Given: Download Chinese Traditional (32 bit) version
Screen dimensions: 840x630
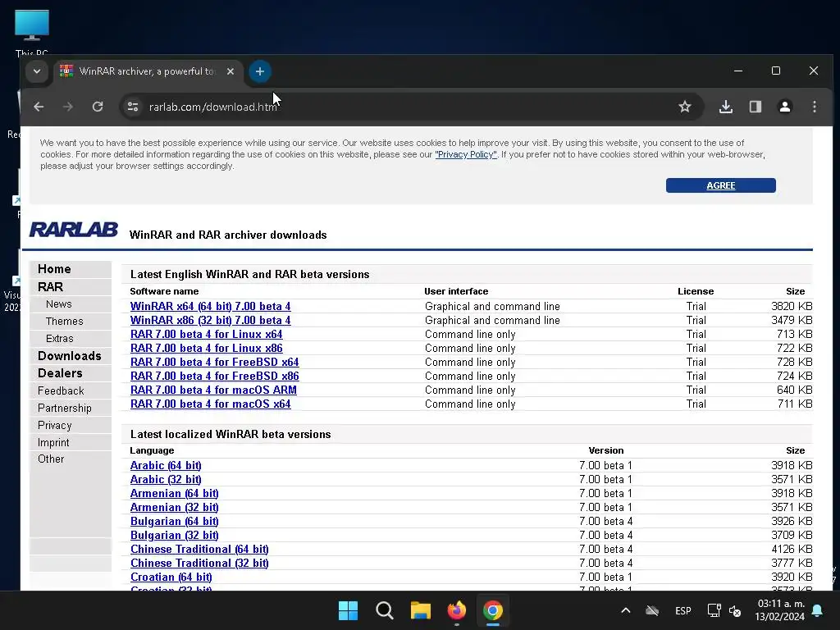Looking at the screenshot, I should 199,563.
